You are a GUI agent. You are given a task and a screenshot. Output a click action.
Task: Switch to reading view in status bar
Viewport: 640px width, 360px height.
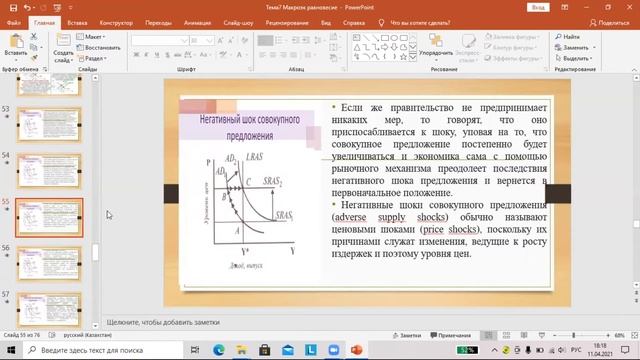pyautogui.click(x=524, y=335)
